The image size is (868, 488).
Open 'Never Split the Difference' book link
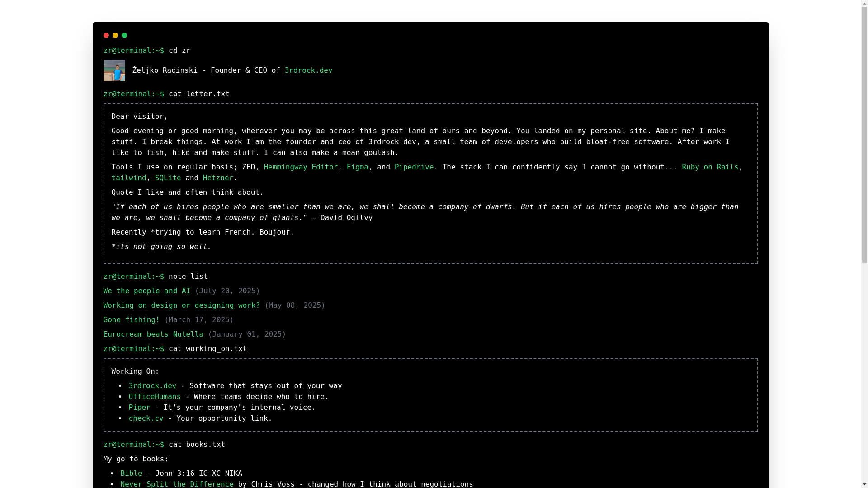pyautogui.click(x=177, y=484)
